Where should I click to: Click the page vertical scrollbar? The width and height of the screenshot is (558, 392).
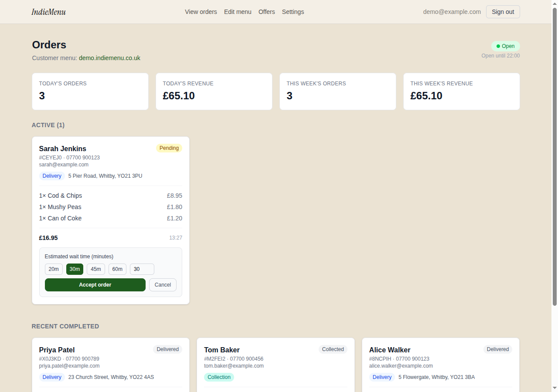point(555,156)
